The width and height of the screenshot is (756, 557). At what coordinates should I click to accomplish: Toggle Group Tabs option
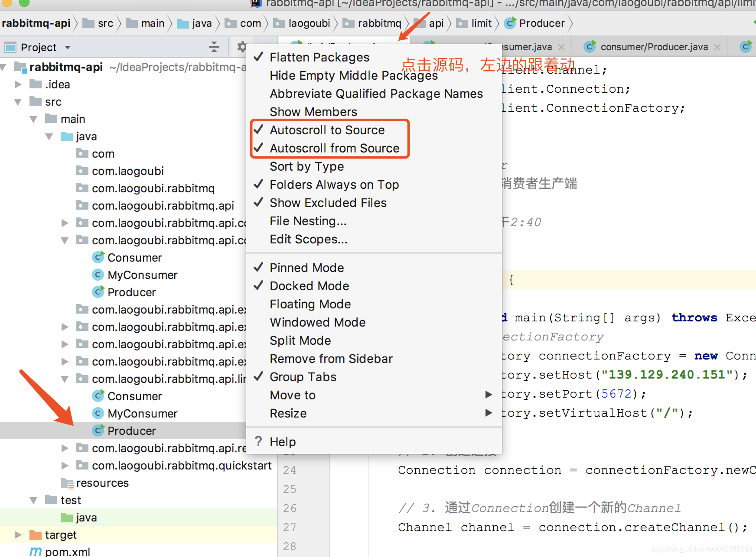click(x=374, y=377)
